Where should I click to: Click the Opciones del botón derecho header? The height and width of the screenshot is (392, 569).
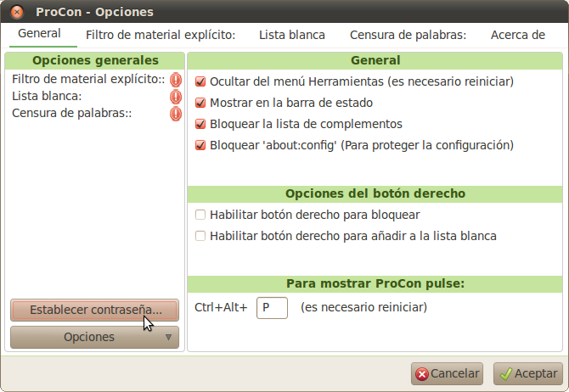pyautogui.click(x=375, y=194)
